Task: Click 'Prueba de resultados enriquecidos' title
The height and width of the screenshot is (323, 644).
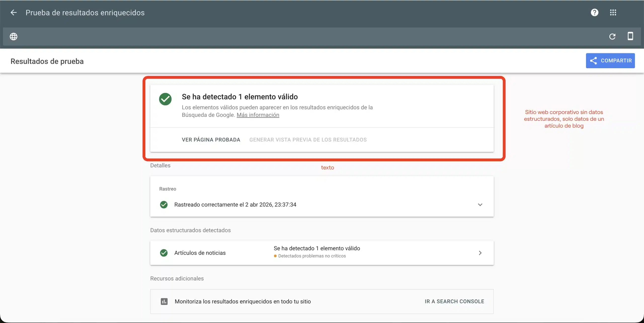Action: 85,13
